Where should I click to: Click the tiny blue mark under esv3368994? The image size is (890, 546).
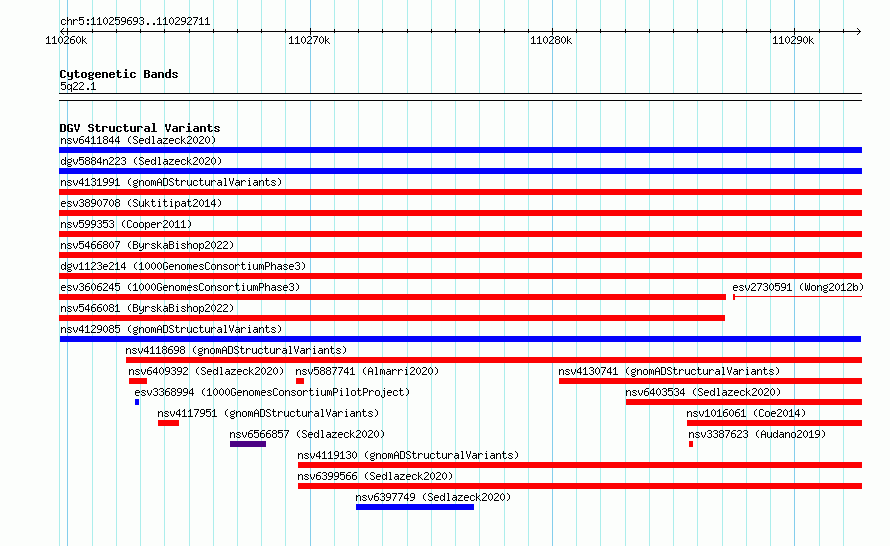click(x=137, y=402)
